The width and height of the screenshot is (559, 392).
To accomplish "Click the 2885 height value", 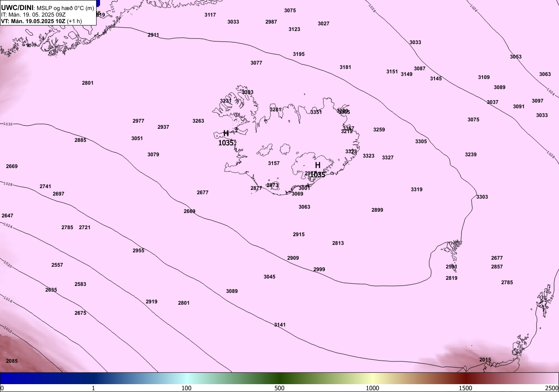I will (x=80, y=140).
